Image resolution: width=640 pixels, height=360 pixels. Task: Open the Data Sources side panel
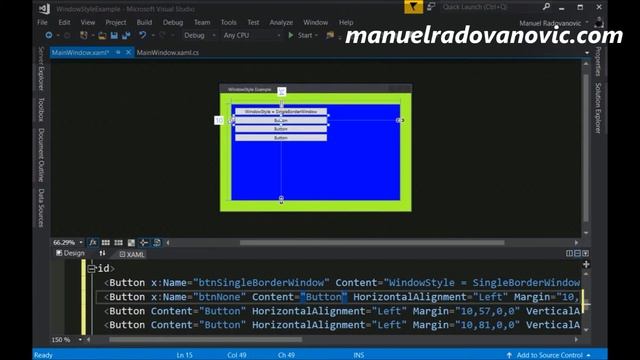pos(41,207)
